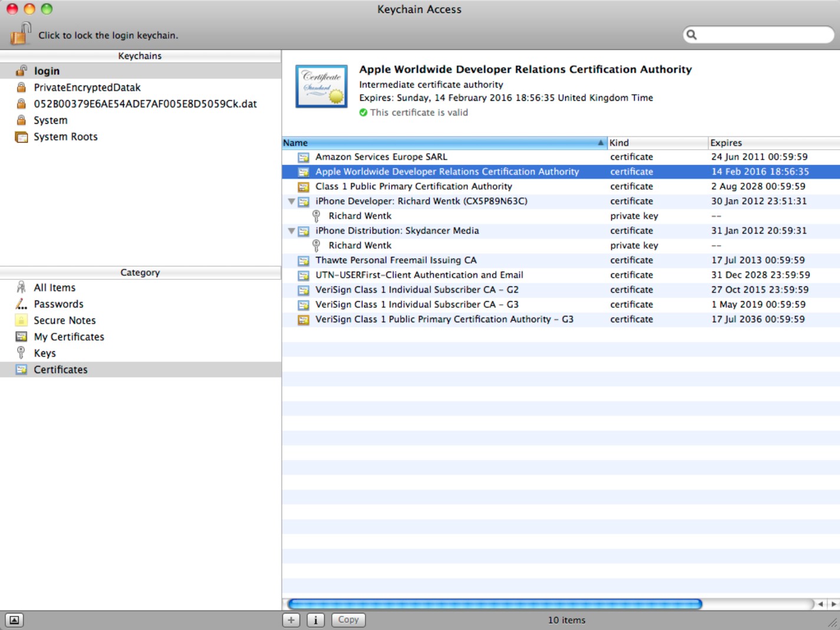Click the login keychain unlocked padlock icon
This screenshot has width=840, height=630.
click(21, 71)
